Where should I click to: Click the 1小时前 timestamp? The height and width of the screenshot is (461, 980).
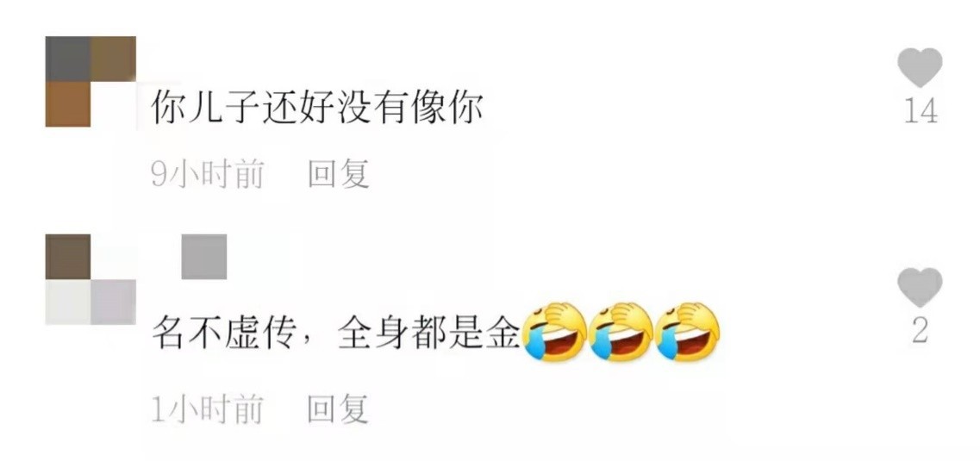[x=208, y=409]
